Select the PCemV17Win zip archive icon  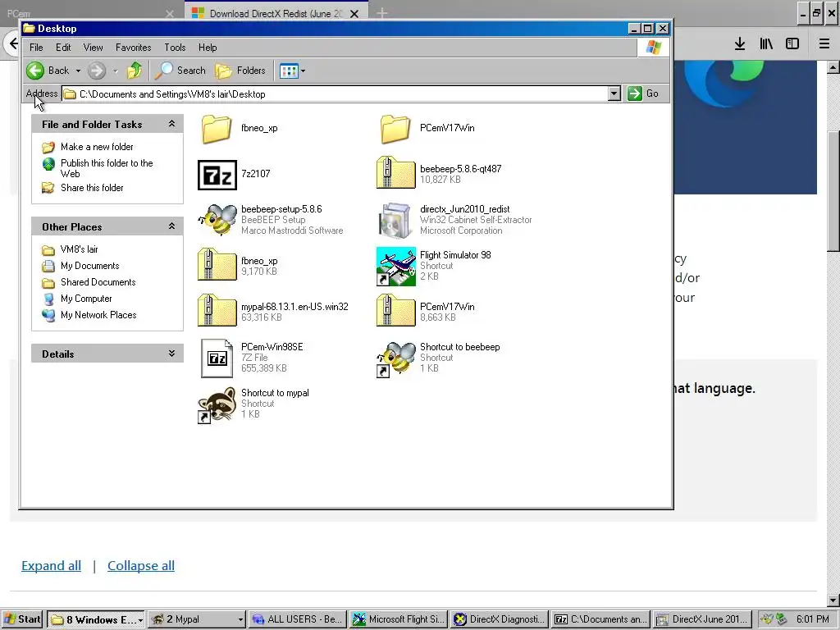point(396,311)
